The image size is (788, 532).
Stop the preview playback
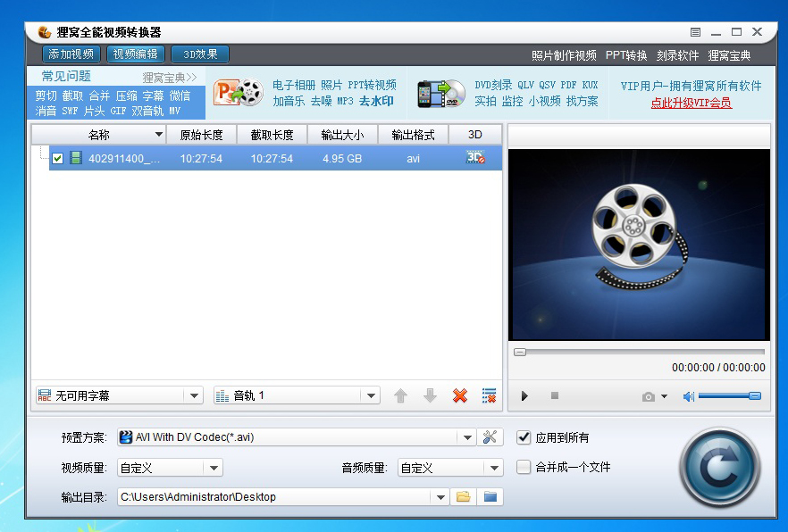555,395
